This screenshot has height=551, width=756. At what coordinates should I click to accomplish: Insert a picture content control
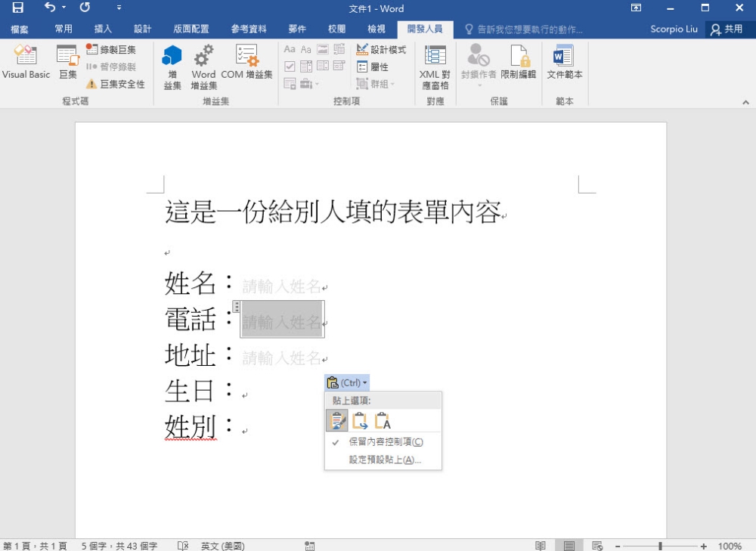pyautogui.click(x=323, y=49)
